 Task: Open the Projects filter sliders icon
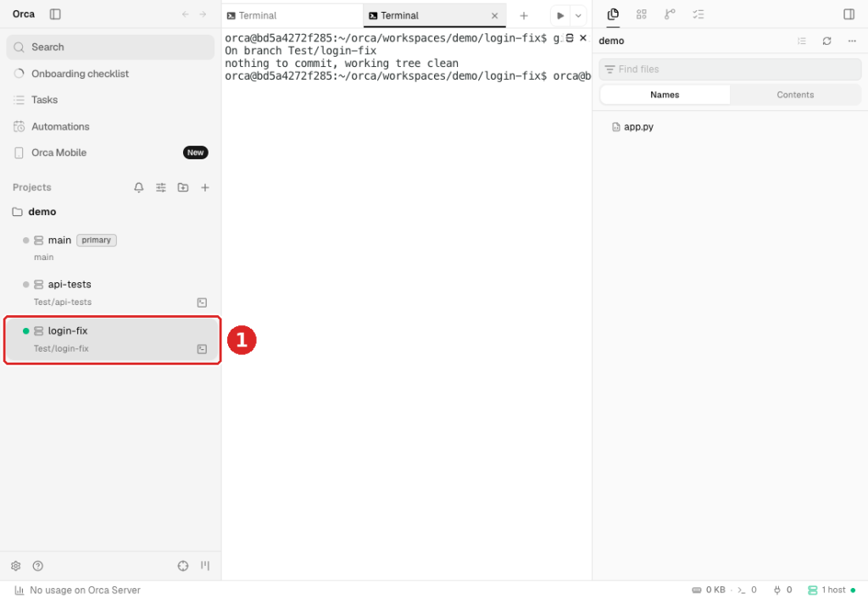[161, 187]
